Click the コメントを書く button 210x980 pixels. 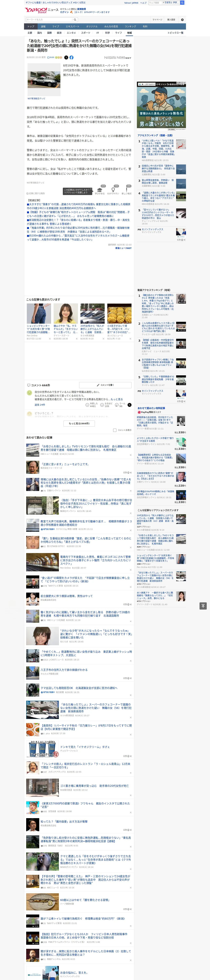pos(105,385)
